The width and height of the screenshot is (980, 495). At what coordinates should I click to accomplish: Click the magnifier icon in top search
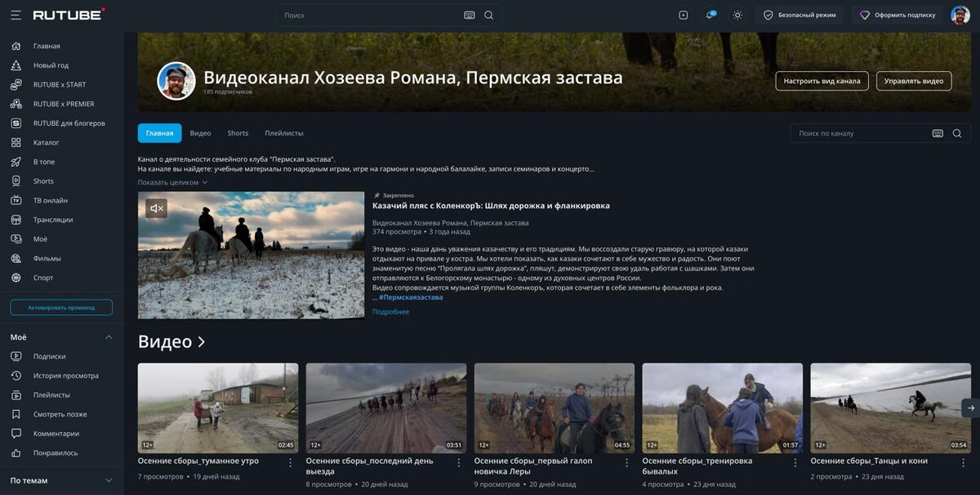488,15
